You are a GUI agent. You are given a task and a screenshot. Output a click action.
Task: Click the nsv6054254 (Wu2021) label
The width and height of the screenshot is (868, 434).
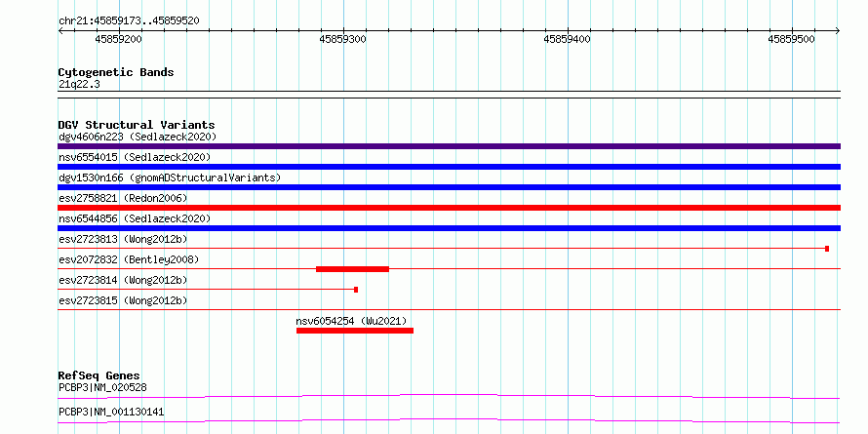tap(351, 321)
